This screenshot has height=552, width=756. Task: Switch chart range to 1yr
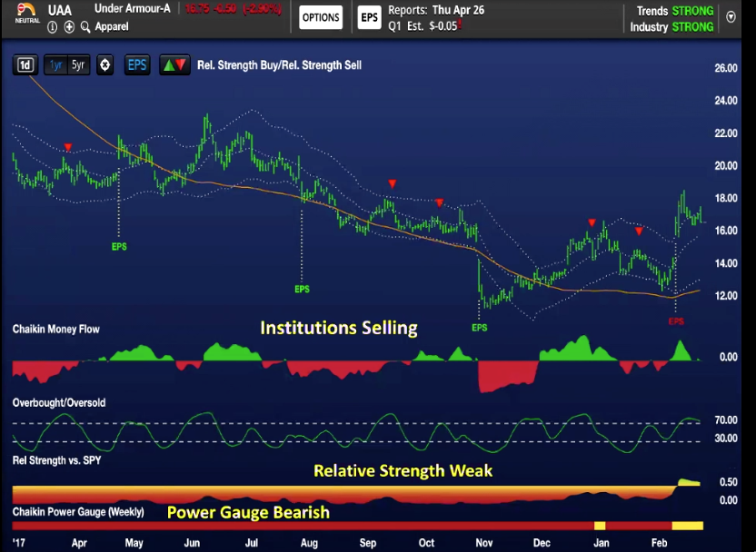click(x=55, y=65)
